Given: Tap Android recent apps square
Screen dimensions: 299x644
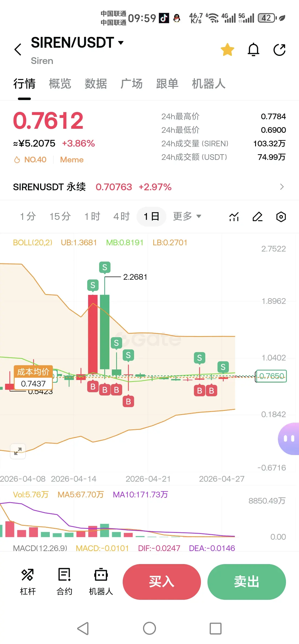Looking at the screenshot, I should pyautogui.click(x=216, y=628).
